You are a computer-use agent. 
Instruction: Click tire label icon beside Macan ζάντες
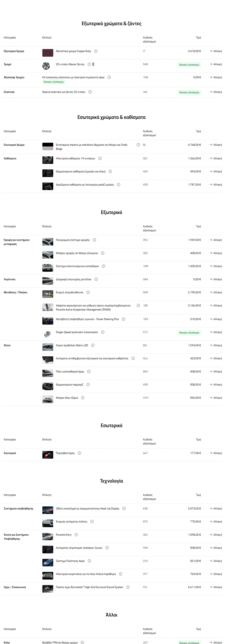93,65
